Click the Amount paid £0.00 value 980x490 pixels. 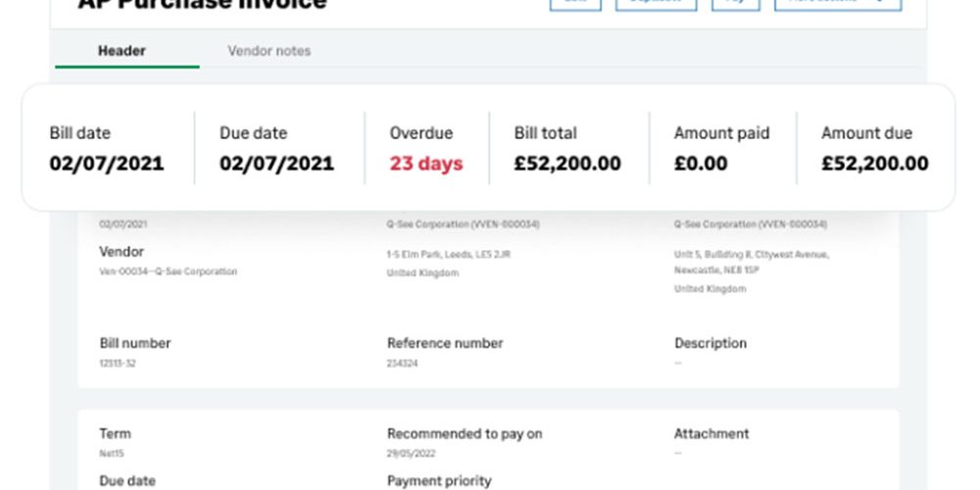tap(701, 164)
